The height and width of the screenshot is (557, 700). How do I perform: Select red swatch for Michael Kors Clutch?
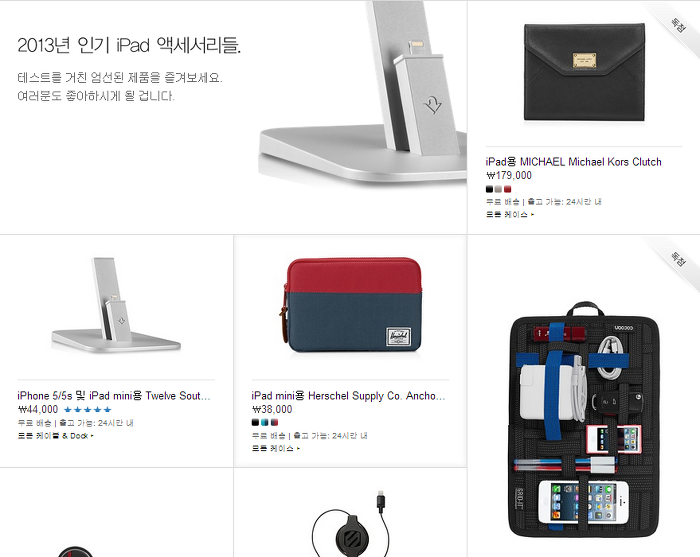tap(508, 189)
